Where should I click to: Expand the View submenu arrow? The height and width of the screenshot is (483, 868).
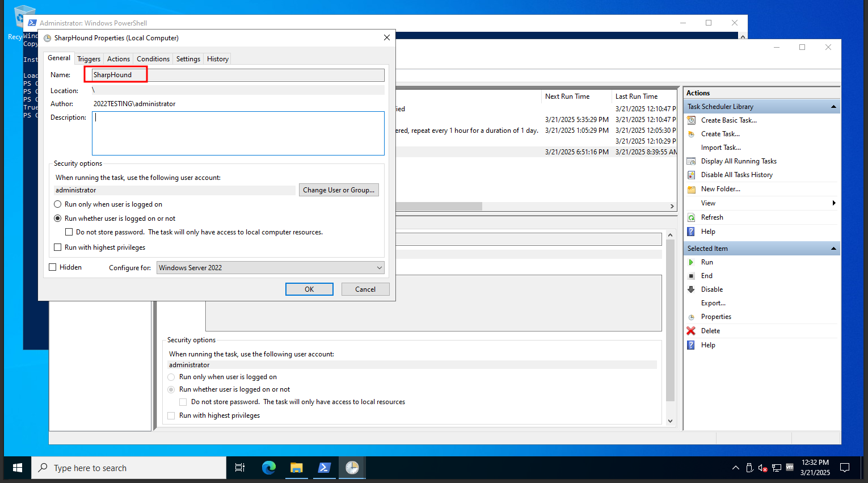pos(833,203)
